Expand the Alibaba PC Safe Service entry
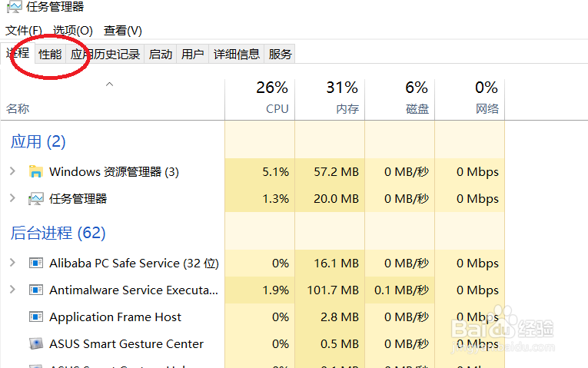This screenshot has height=368, width=588. pos(12,263)
